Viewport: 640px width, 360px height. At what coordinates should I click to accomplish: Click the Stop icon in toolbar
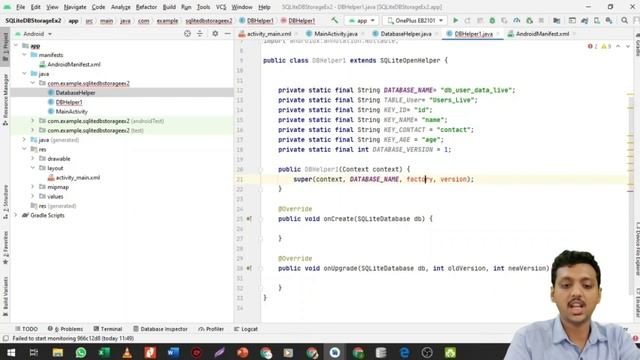click(541, 20)
